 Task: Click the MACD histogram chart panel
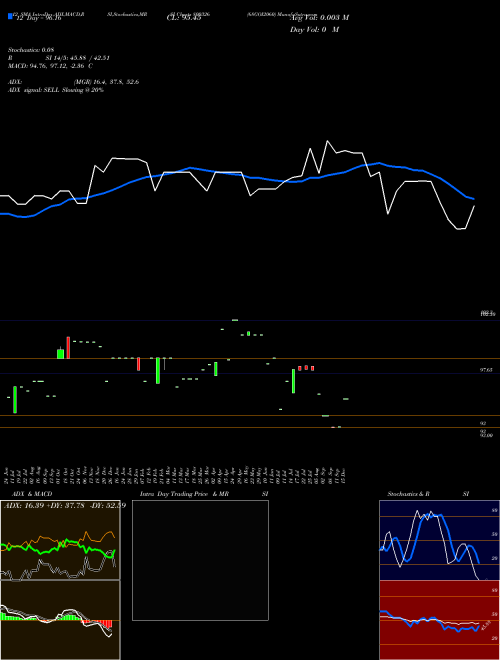click(x=60, y=620)
